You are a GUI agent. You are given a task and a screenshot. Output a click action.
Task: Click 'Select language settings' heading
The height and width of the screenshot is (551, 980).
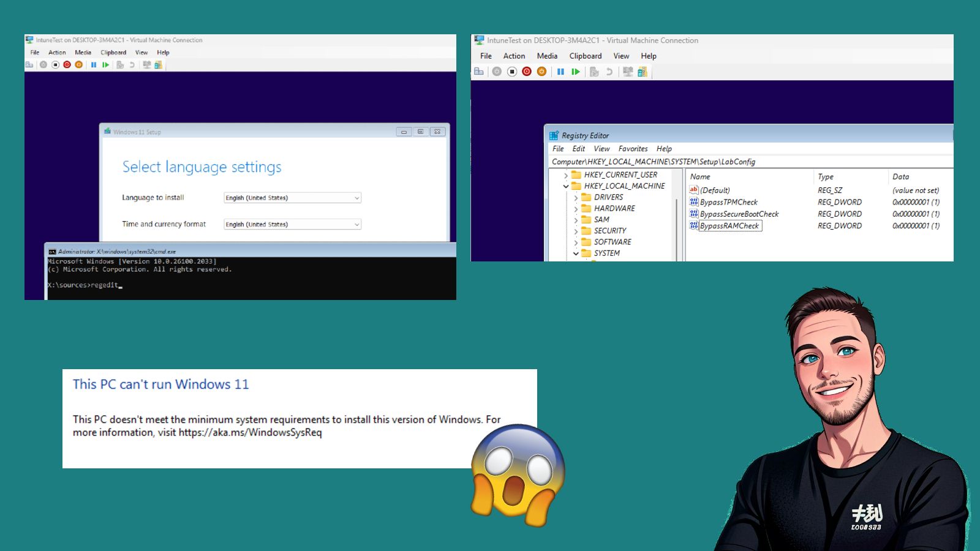point(202,167)
